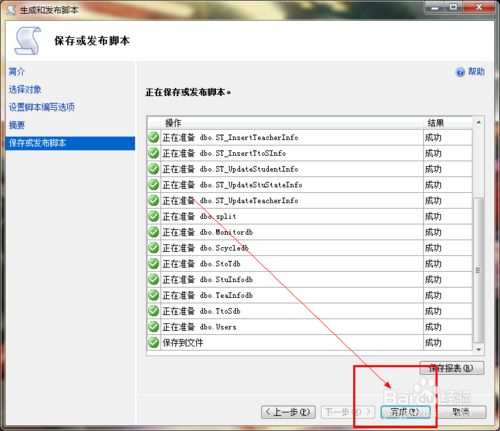
Task: Click the results list scrollbar thumb
Action: click(x=479, y=270)
